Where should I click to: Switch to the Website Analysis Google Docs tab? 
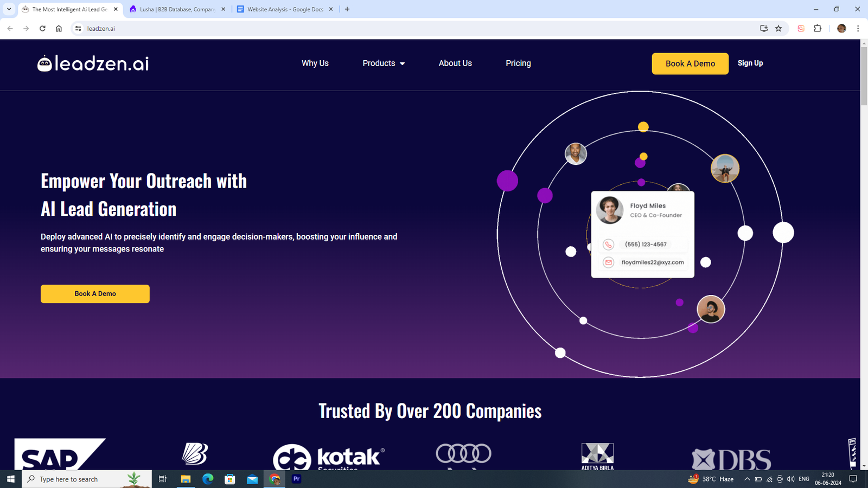click(x=285, y=9)
